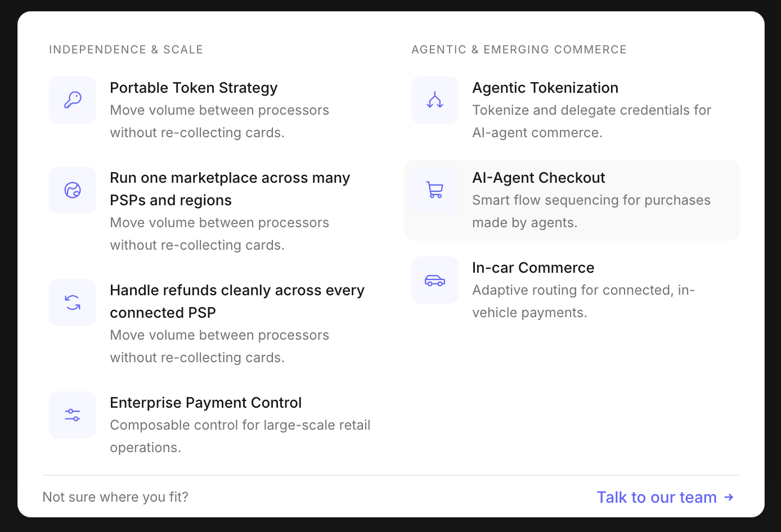Click the globe icon beside marketplace item
781x532 pixels.
pyautogui.click(x=73, y=190)
